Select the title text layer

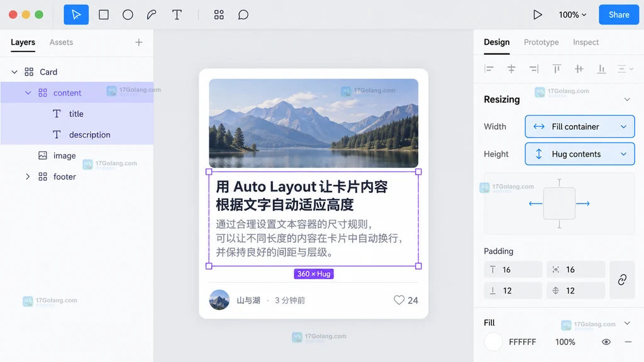click(77, 114)
